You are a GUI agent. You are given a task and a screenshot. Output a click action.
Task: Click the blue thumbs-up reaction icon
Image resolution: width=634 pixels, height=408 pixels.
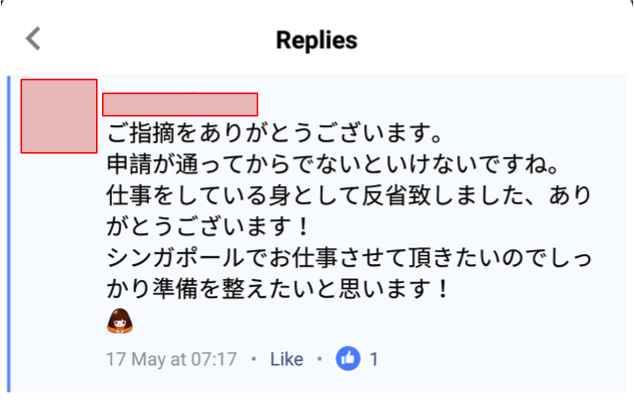point(348,358)
